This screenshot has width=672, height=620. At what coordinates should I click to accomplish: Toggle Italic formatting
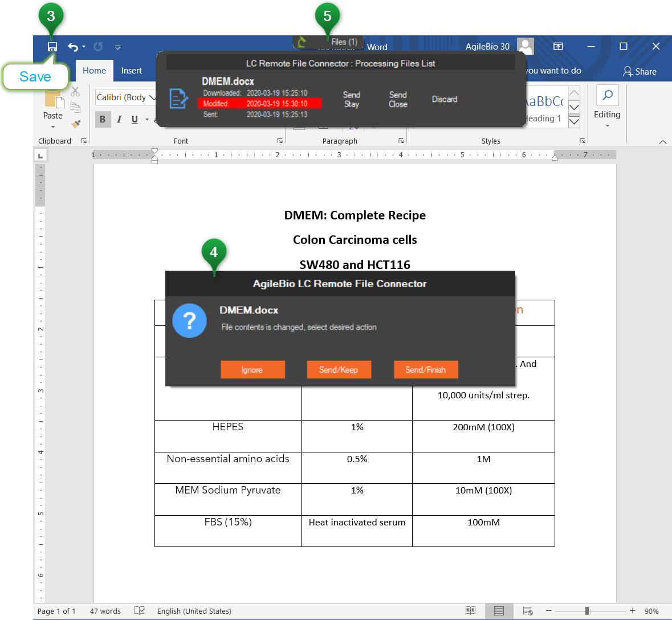[x=119, y=119]
